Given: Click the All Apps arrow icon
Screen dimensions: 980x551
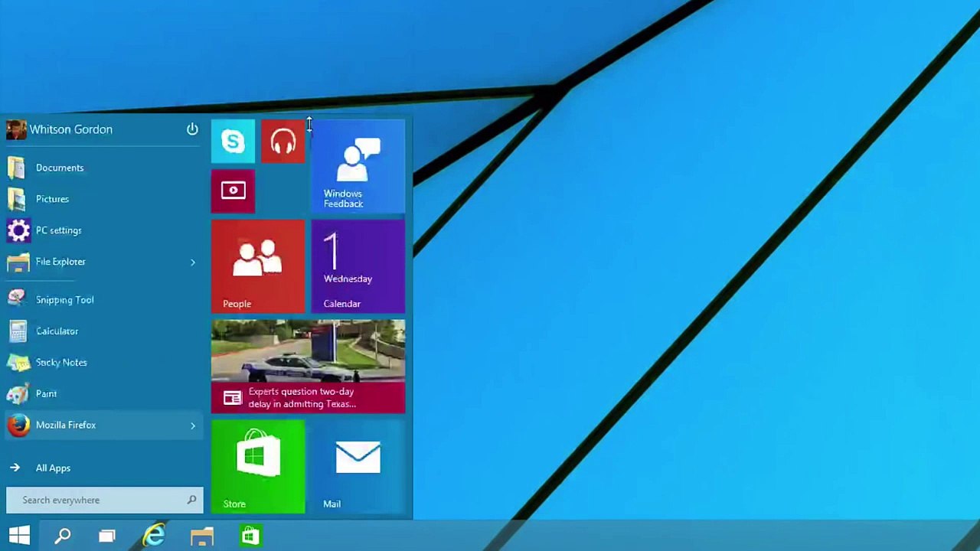Looking at the screenshot, I should (x=15, y=468).
